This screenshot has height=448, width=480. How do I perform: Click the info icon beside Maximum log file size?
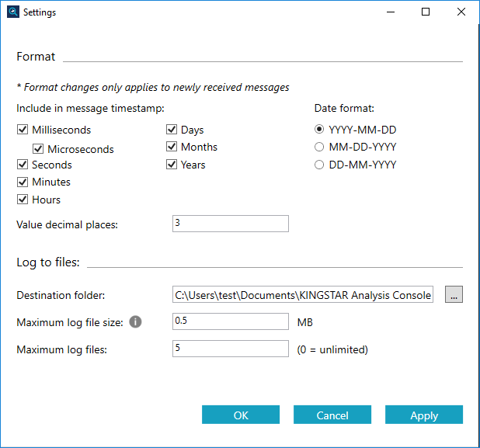(x=135, y=321)
